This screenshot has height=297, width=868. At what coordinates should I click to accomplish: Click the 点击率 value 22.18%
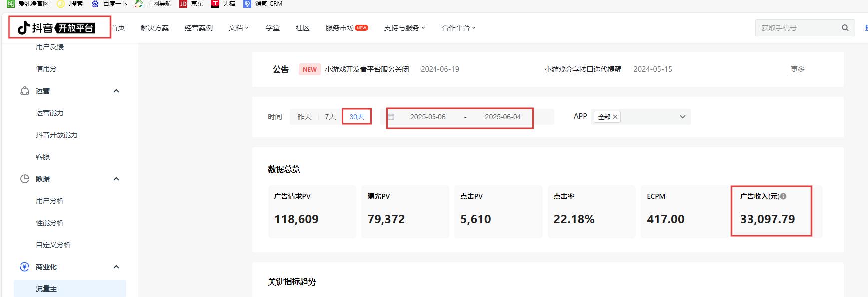(x=574, y=219)
